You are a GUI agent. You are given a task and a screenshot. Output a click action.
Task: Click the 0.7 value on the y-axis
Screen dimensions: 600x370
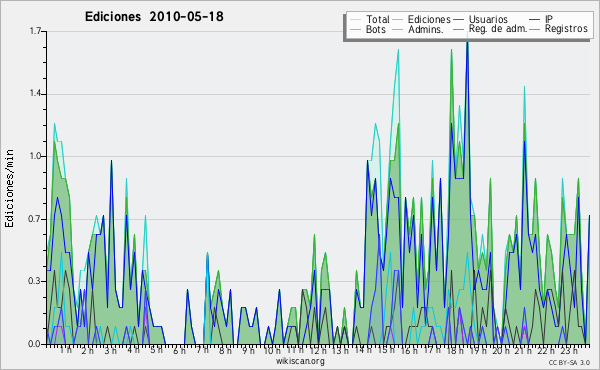[35, 219]
